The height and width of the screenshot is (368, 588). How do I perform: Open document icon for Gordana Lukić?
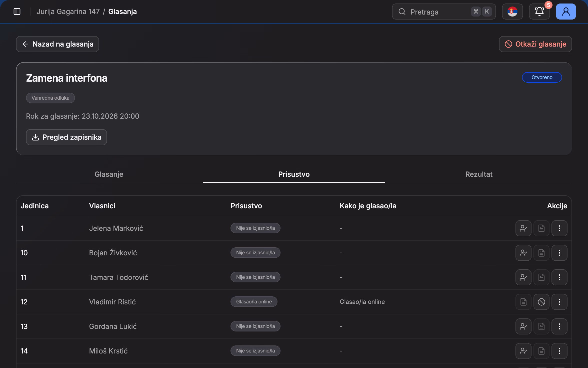[x=541, y=326]
